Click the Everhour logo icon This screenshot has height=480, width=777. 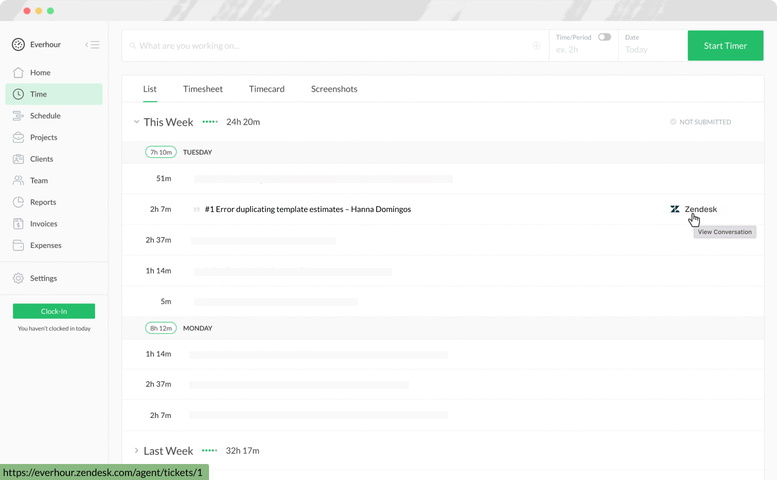click(18, 45)
